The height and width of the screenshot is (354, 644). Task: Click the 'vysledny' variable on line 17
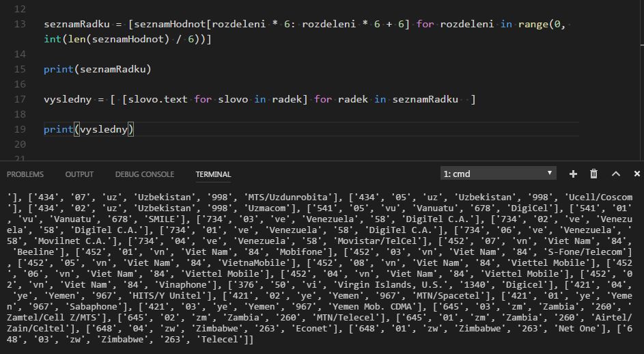click(x=68, y=99)
